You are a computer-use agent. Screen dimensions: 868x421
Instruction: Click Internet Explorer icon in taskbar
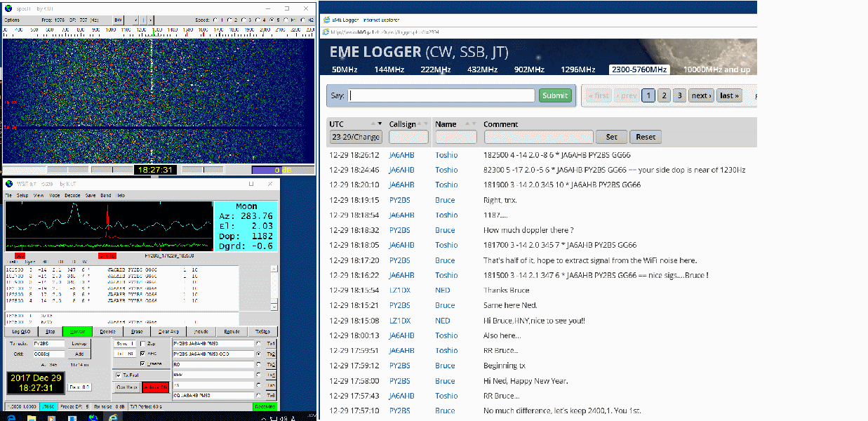pyautogui.click(x=113, y=417)
